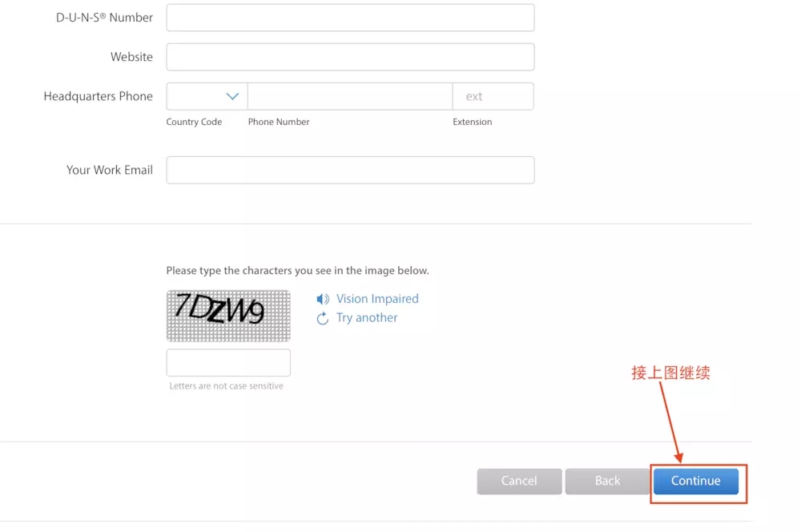
Task: Click the D-U-N-S Number label text
Action: [x=104, y=18]
